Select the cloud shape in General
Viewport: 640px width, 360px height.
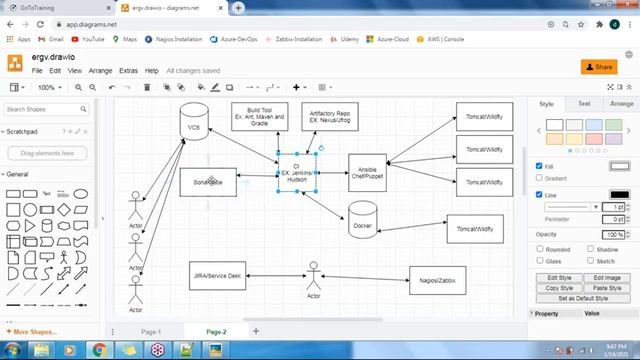[64, 226]
